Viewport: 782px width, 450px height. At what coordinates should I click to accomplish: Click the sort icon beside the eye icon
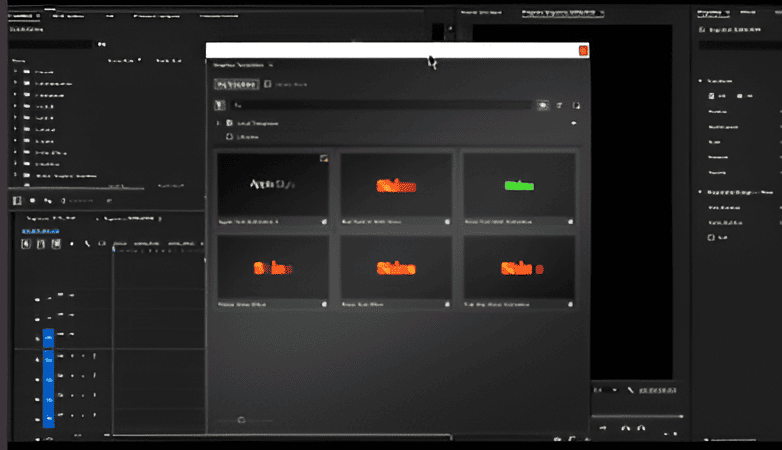pos(560,104)
